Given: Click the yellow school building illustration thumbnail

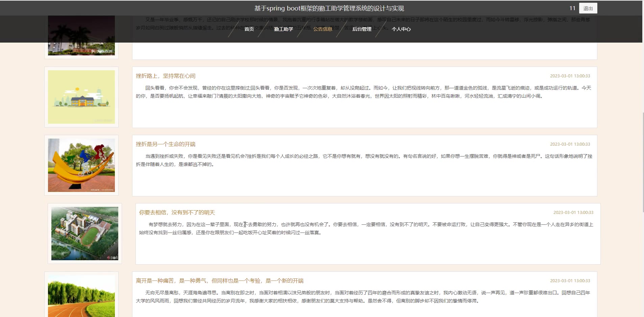Looking at the screenshot, I should pyautogui.click(x=81, y=97).
